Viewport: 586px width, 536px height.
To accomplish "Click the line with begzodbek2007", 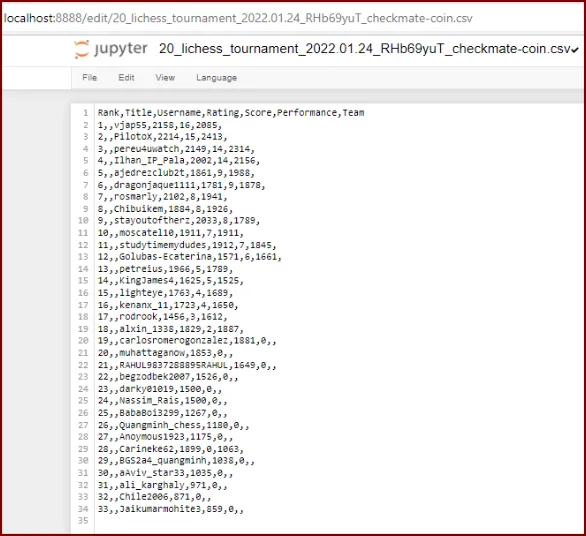I will coord(168,377).
